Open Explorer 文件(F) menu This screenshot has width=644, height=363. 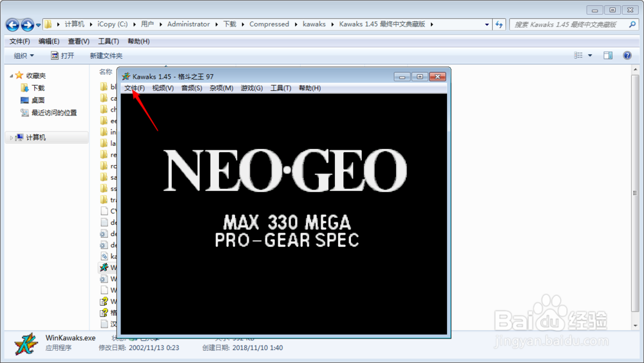coord(20,41)
